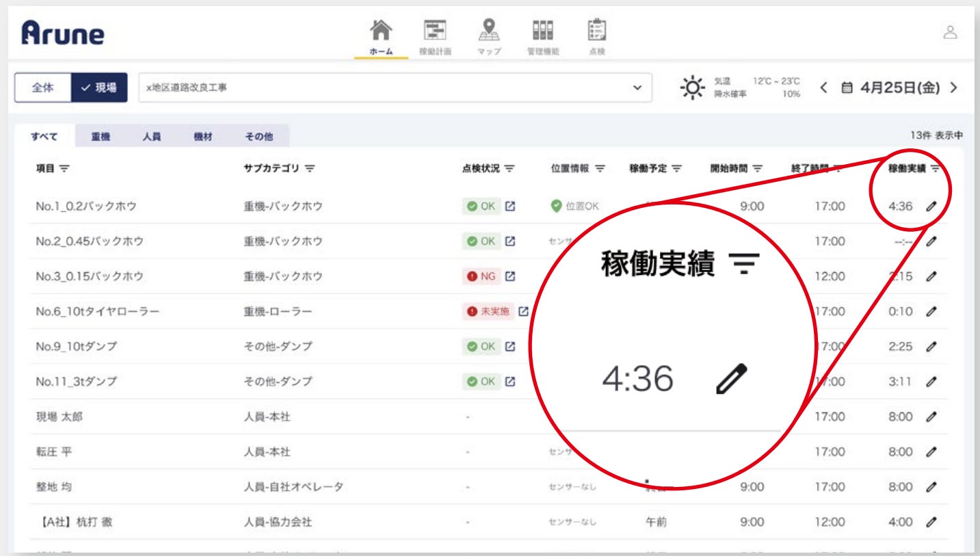Edit 稼働実績 for No.2_0.45バックホウ
Screen dimensions: 980x556
(931, 241)
